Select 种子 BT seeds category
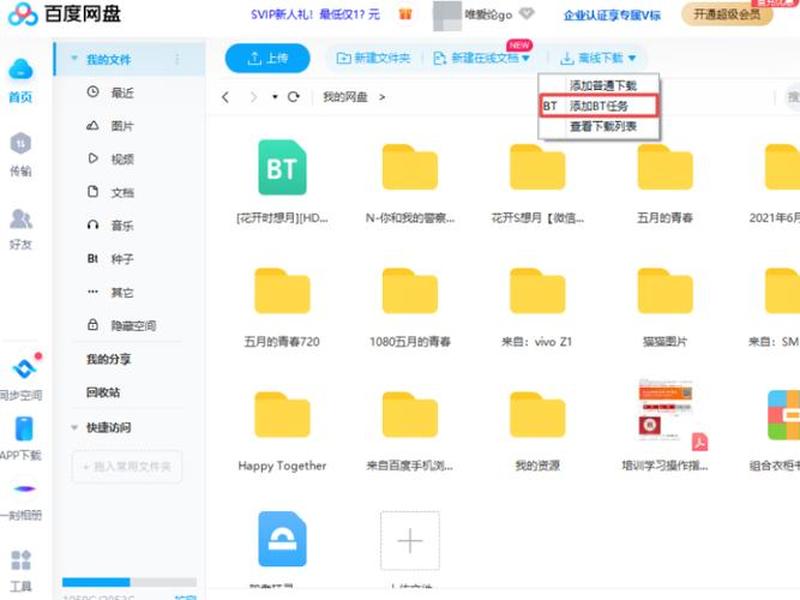This screenshot has height=600, width=800. click(122, 259)
